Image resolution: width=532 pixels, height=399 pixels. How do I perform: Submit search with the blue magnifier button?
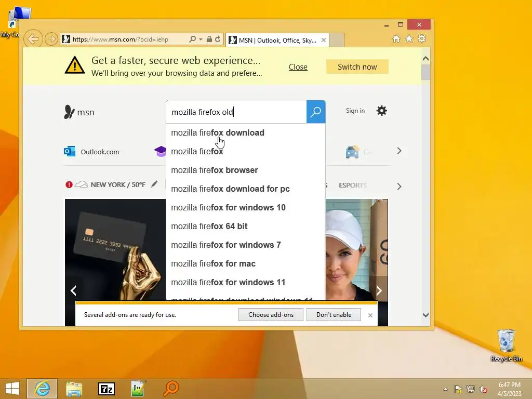click(x=316, y=112)
